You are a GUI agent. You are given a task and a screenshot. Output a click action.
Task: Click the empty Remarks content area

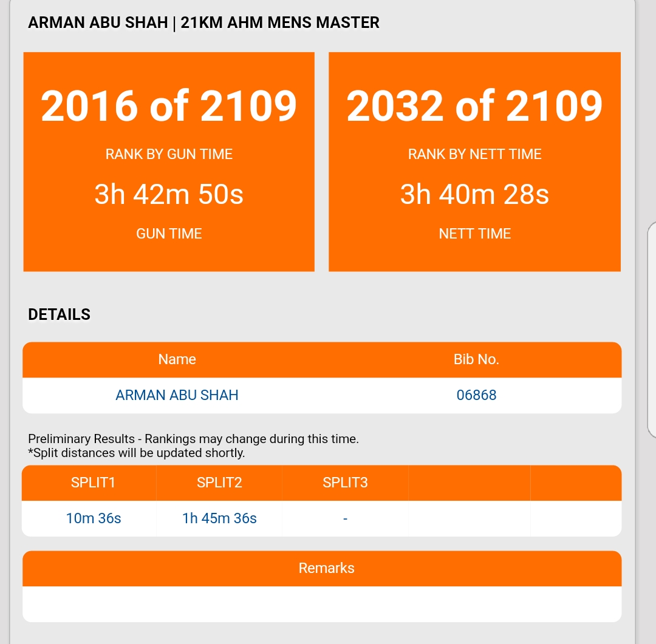[322, 604]
